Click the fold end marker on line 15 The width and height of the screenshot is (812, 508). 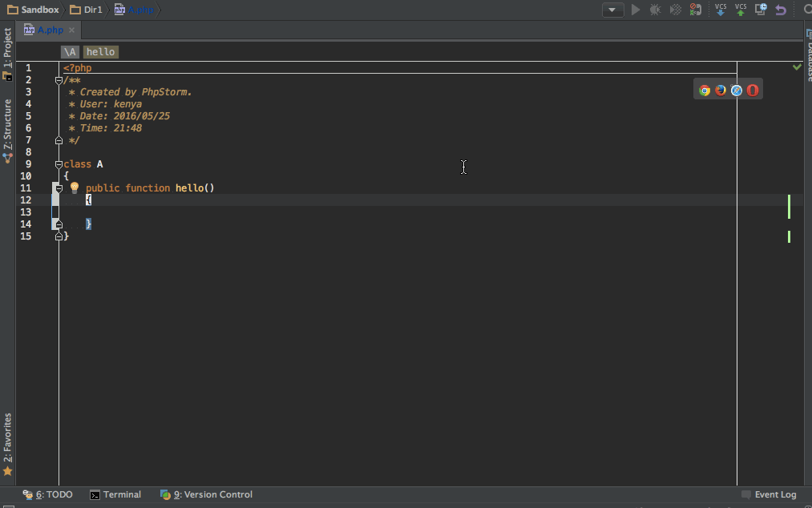point(59,236)
